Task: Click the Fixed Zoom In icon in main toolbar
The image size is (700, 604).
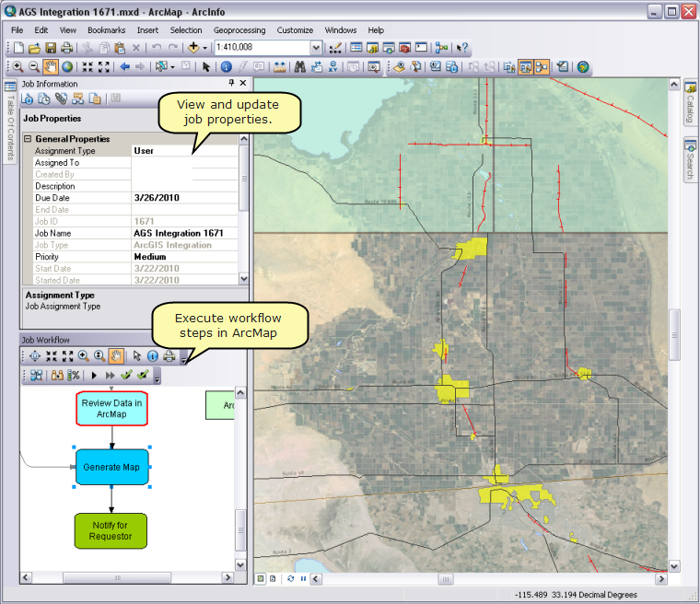Action: click(87, 67)
